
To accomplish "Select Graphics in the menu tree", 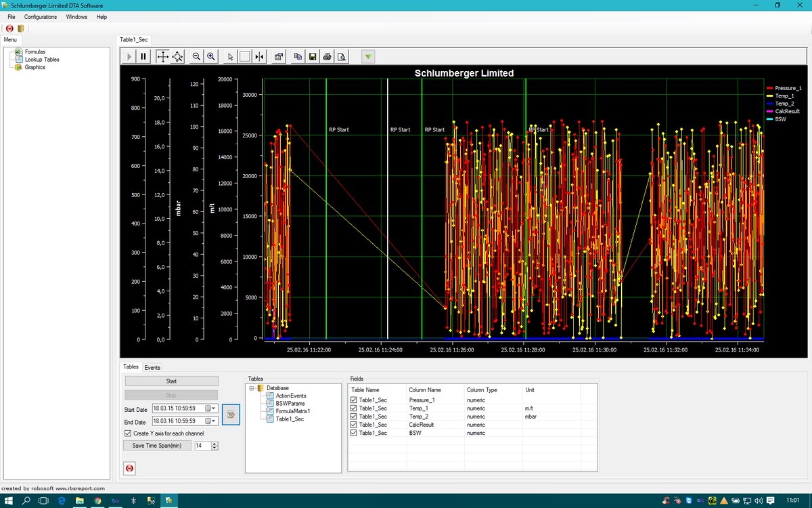I will pyautogui.click(x=35, y=67).
